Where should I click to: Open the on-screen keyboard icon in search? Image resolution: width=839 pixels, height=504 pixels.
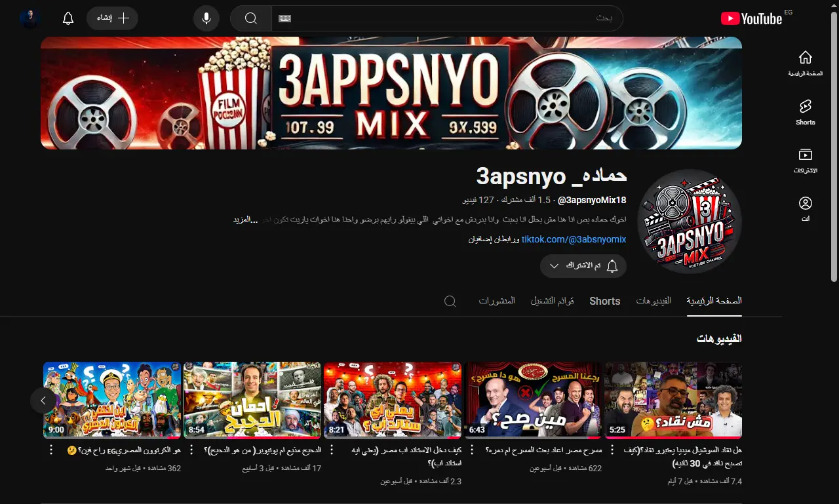pos(284,18)
